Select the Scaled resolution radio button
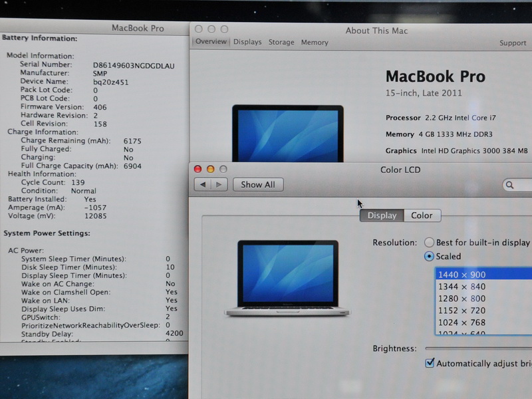The image size is (532, 399). [x=429, y=256]
